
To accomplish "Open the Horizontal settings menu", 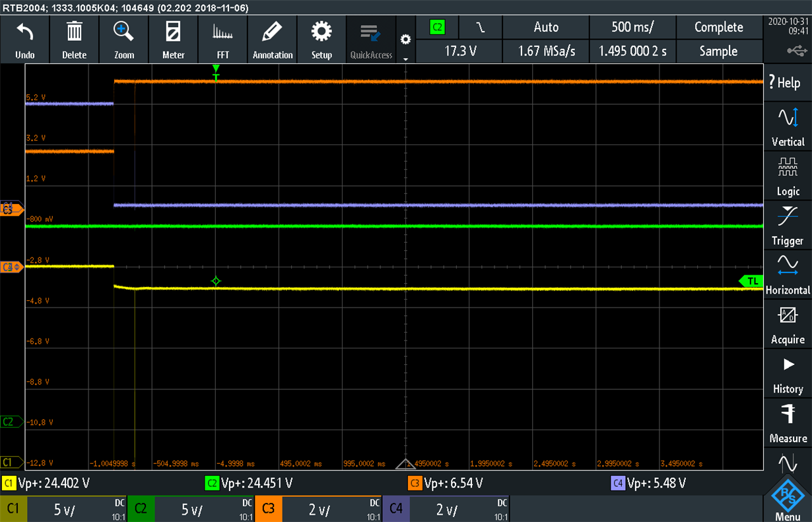I will coord(788,275).
